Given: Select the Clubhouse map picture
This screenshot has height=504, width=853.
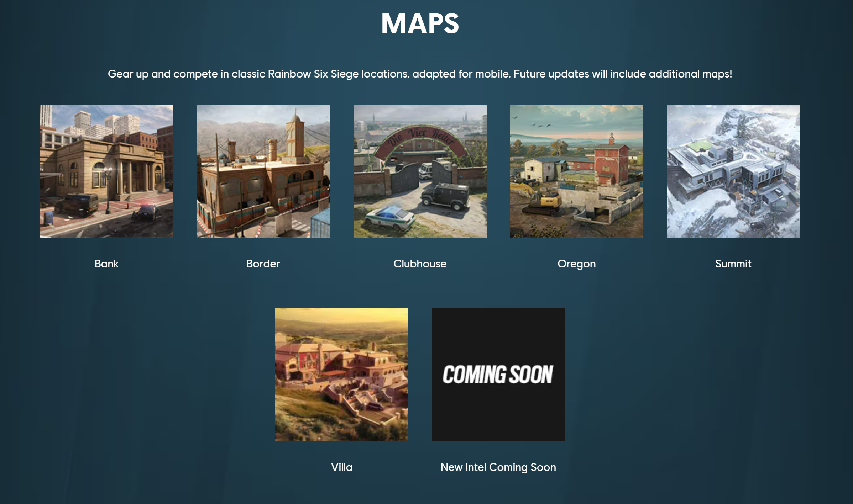Looking at the screenshot, I should pos(420,171).
